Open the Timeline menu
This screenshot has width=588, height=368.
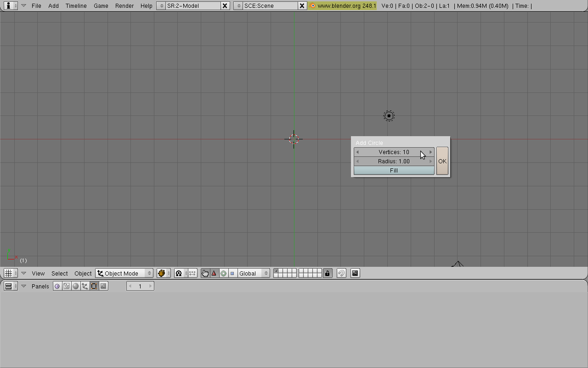point(76,6)
